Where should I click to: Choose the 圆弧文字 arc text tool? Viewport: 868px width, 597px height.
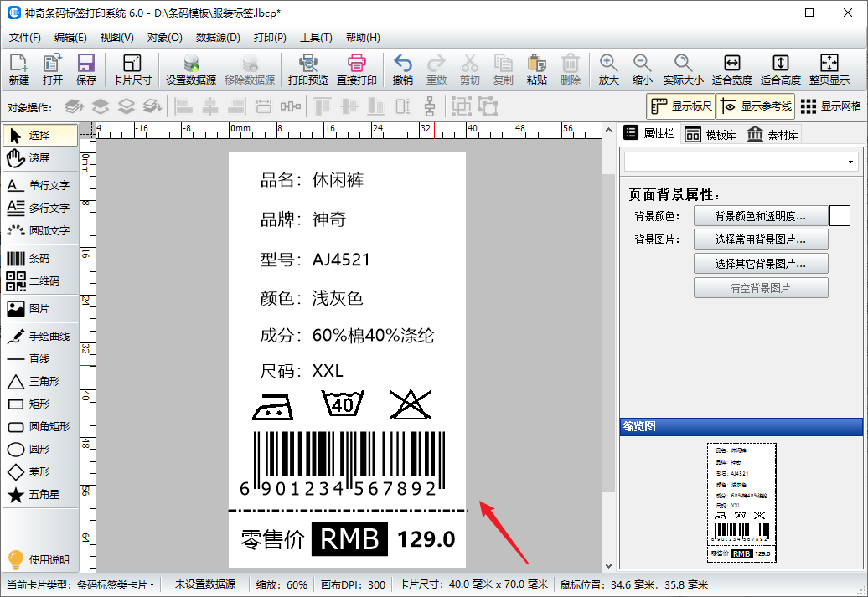(x=39, y=230)
